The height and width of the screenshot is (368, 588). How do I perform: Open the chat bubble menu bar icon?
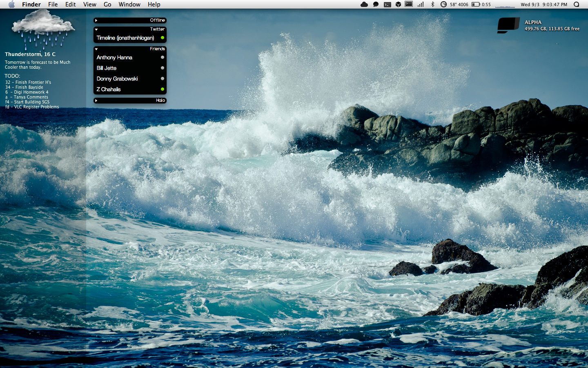pyautogui.click(x=376, y=4)
